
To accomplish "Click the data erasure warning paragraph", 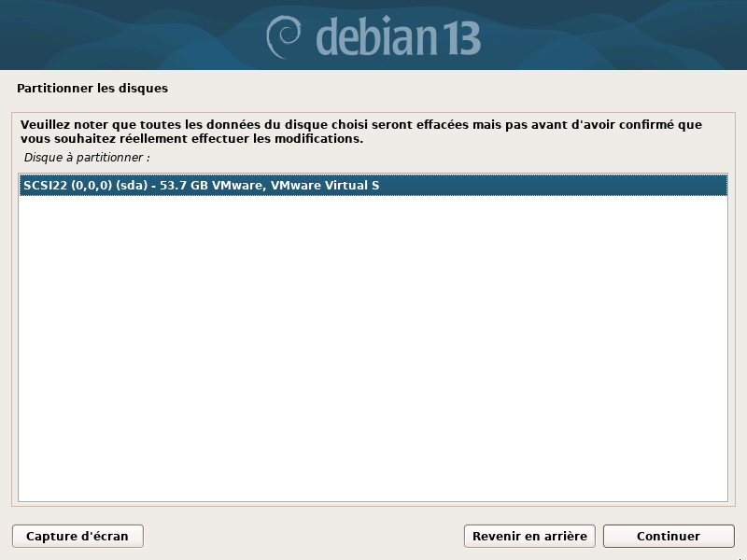I will click(x=360, y=132).
